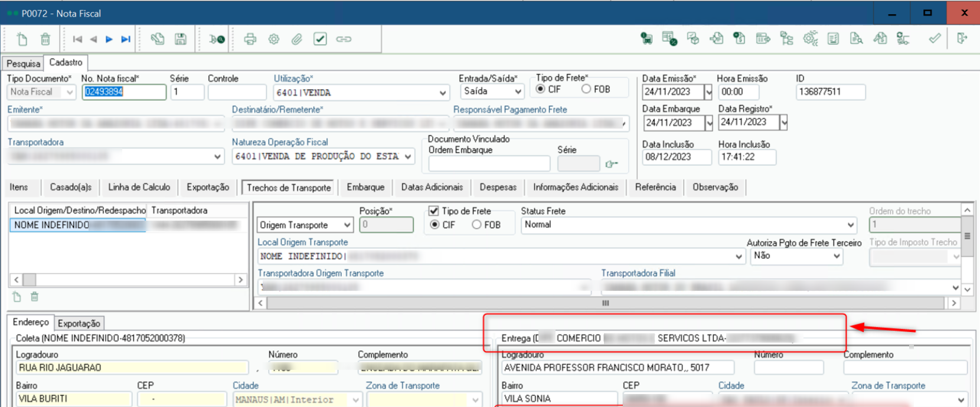Image resolution: width=980 pixels, height=407 pixels.
Task: Toggle the Tipo de Frete checkbox in Trechos
Action: click(434, 211)
